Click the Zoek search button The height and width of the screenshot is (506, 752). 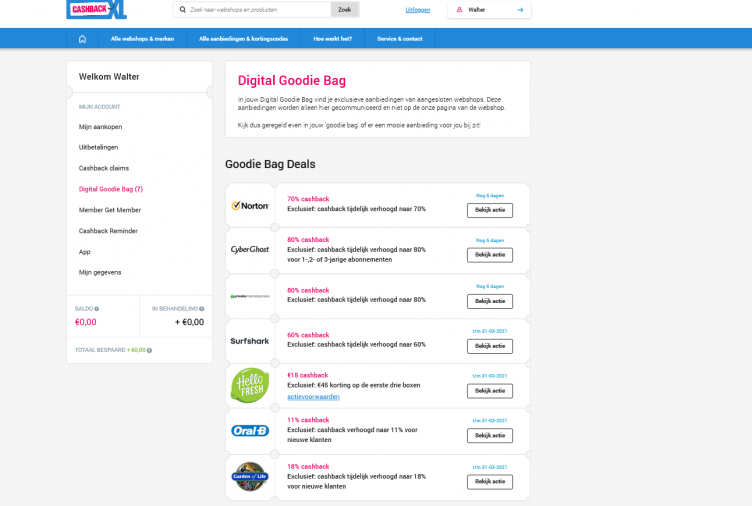point(344,10)
